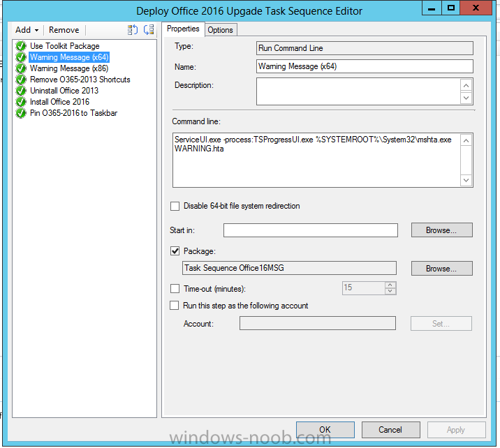Select the Warning Message (x86) step
This screenshot has width=500, height=448.
[69, 68]
